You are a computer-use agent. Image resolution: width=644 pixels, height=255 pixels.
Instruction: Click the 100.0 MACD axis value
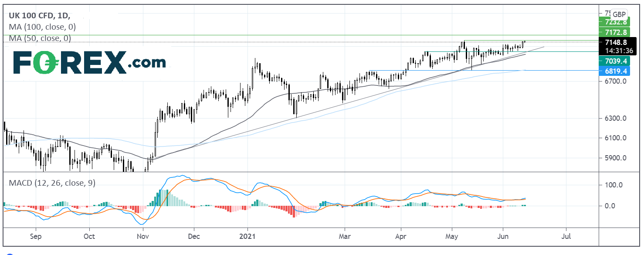[x=613, y=185]
